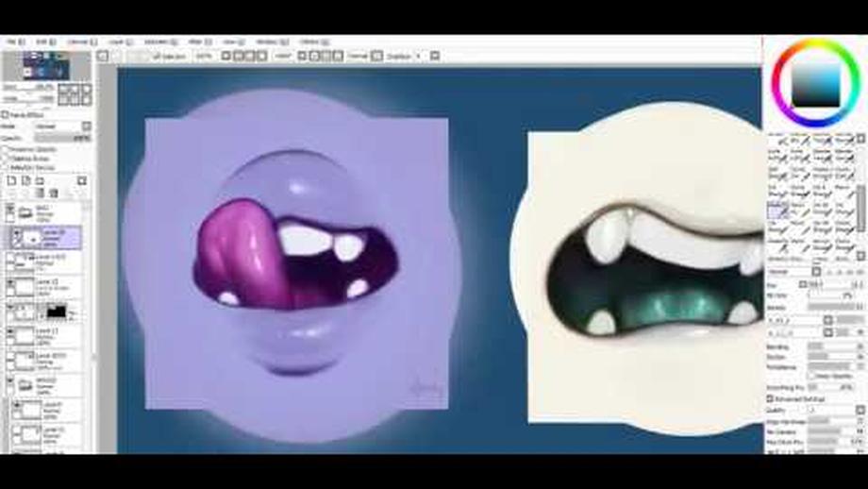Expand the brush Quality dropdown

(x=859, y=410)
